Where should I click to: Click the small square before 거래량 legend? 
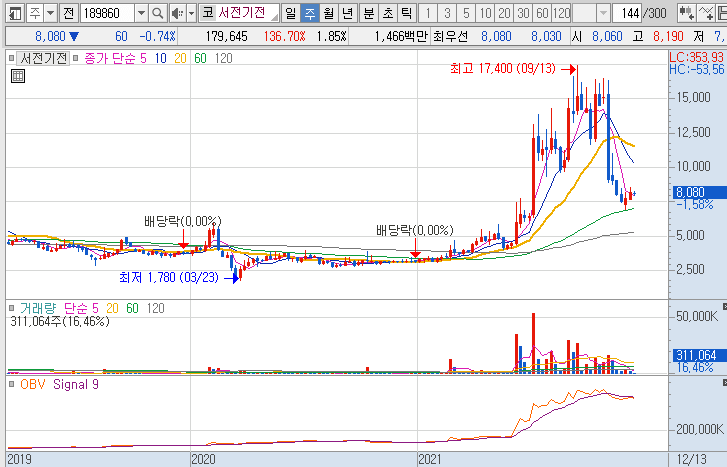point(12,308)
